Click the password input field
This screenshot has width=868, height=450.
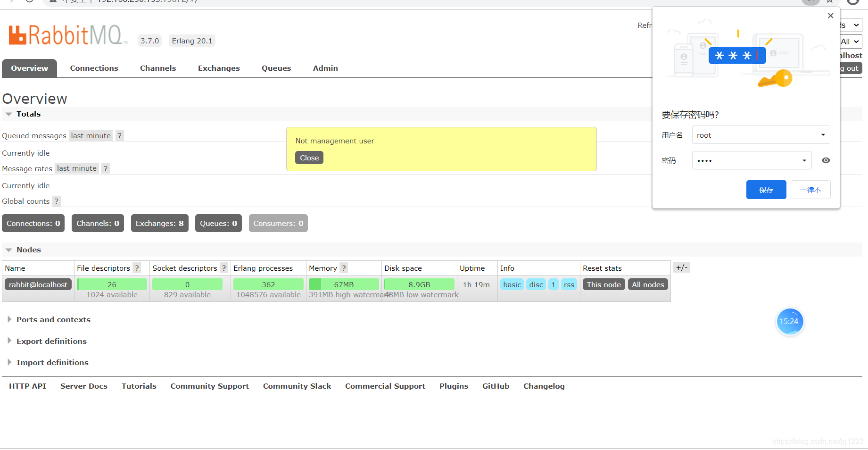coord(752,160)
